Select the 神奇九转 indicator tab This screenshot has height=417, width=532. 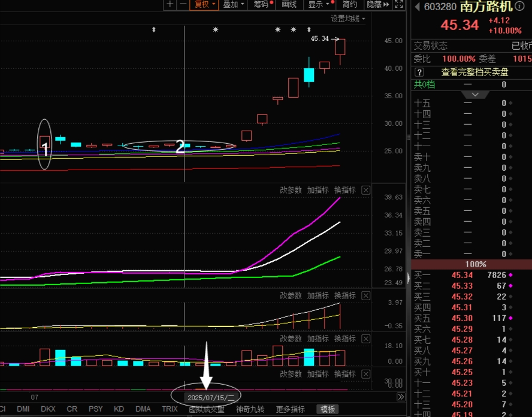(x=250, y=410)
